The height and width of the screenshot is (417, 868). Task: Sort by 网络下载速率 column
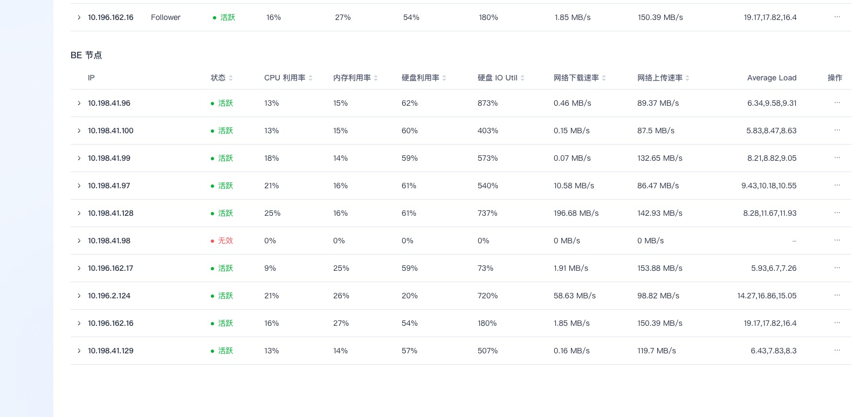[x=604, y=78]
